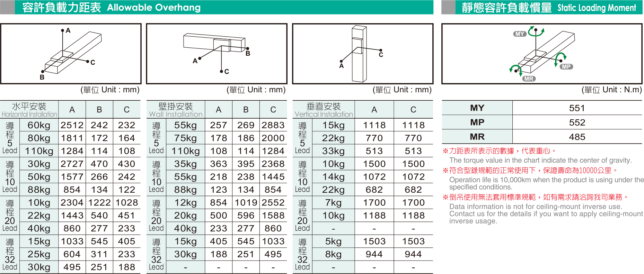Select the wall installation diagram
644x274 pixels.
point(217,54)
